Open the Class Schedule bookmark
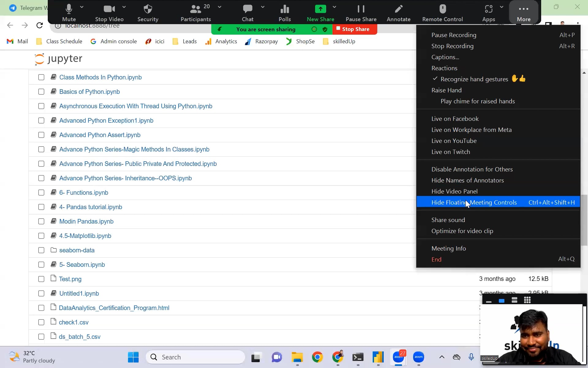 click(x=59, y=41)
